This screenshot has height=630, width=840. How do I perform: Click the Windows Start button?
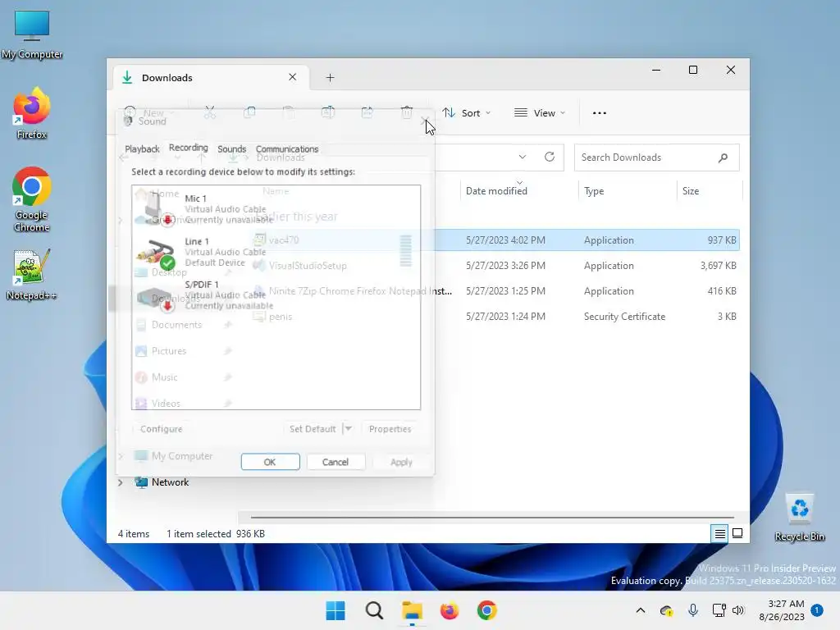[x=336, y=610]
